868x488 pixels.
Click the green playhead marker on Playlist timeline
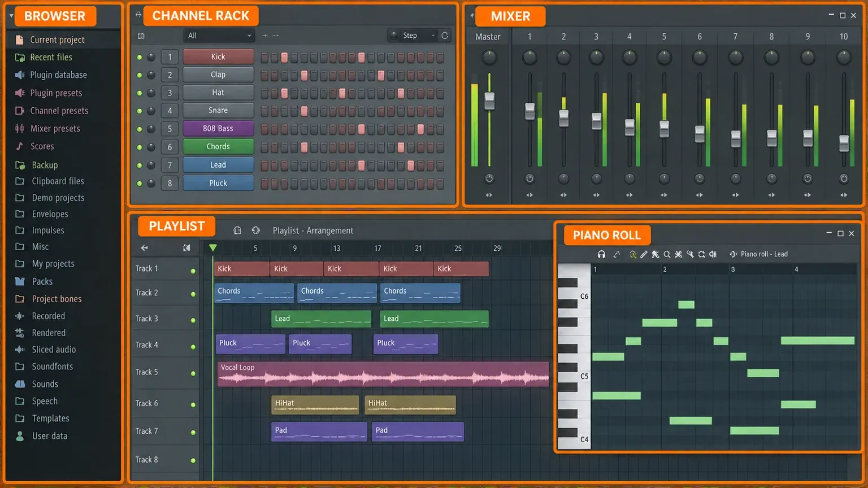[x=213, y=247]
